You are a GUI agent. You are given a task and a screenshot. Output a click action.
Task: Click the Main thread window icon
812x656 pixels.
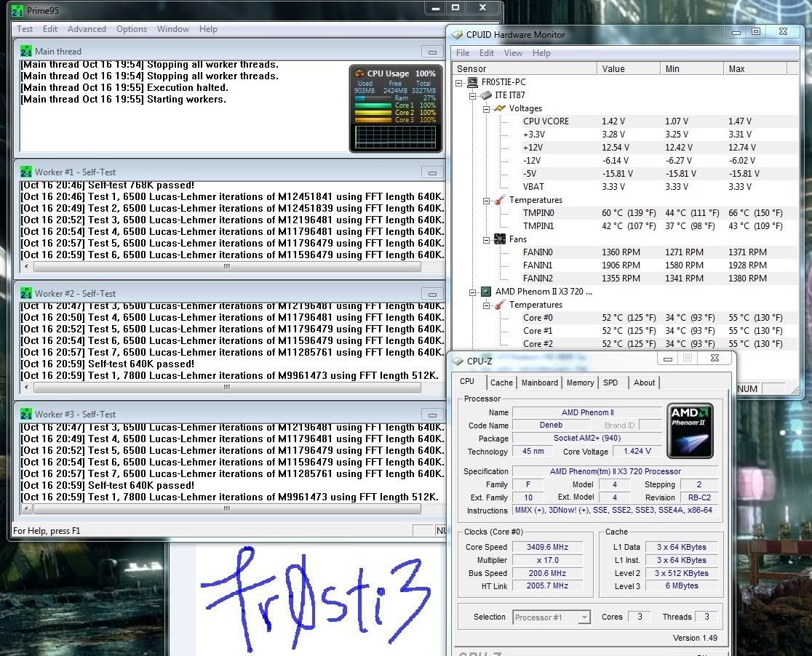26,51
